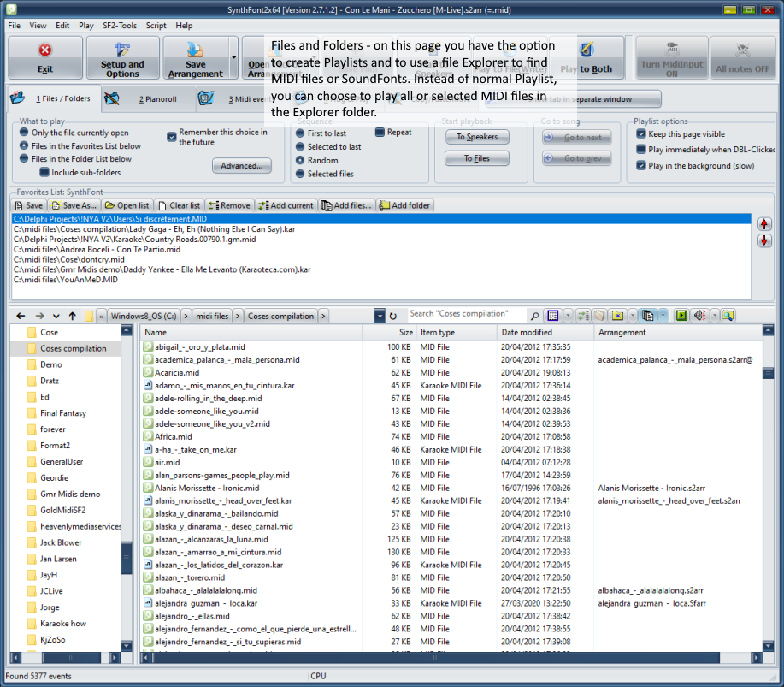The image size is (784, 687).
Task: Expand chevron after Windows8_OS (C:)
Action: point(186,316)
